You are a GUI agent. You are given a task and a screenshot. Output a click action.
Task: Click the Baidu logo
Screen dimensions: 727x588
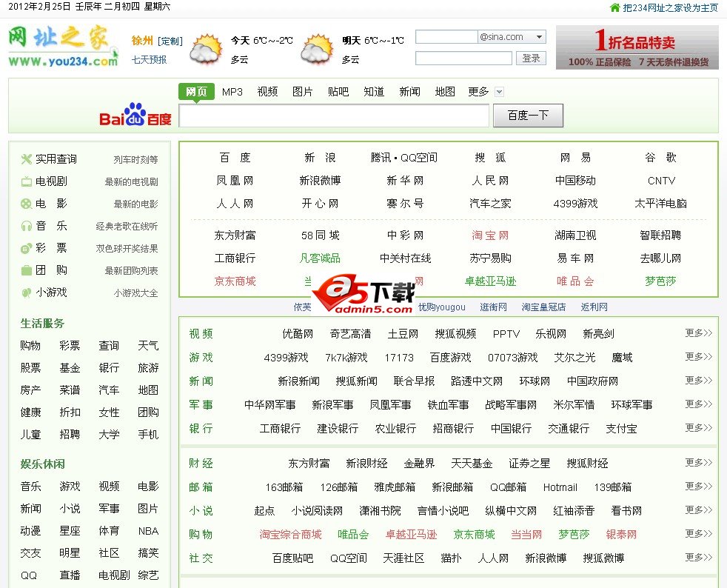[x=135, y=116]
